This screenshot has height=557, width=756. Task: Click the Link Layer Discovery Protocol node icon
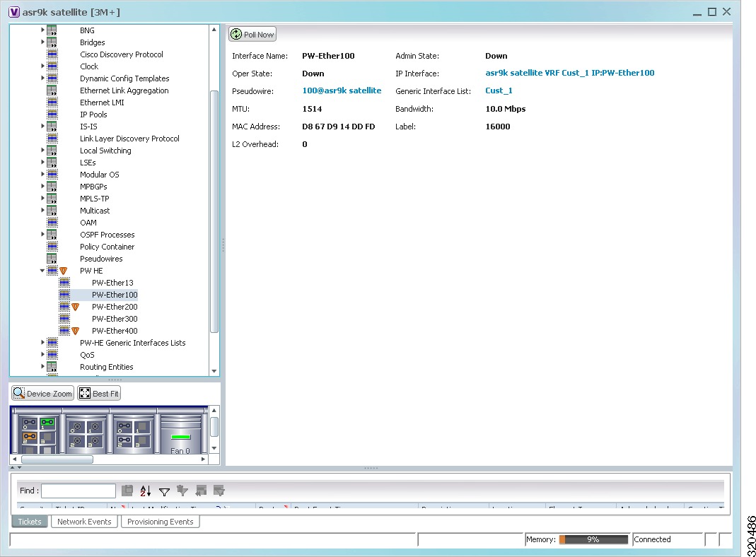(52, 139)
